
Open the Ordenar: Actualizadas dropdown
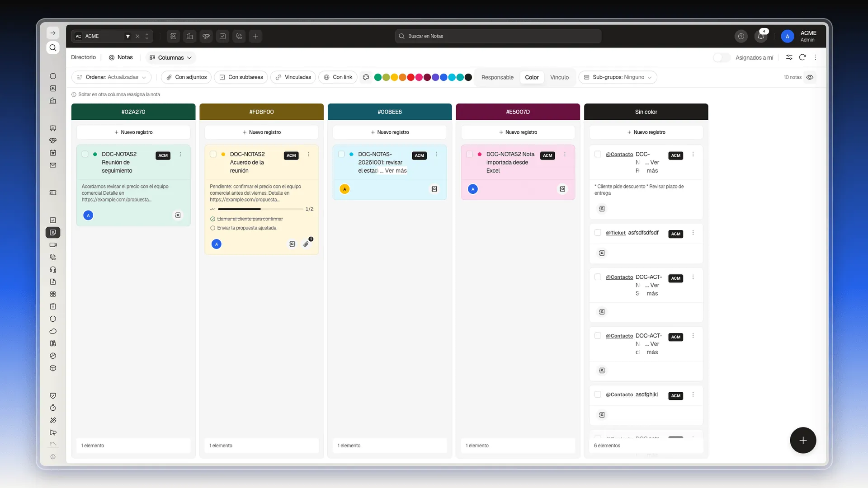(x=111, y=77)
